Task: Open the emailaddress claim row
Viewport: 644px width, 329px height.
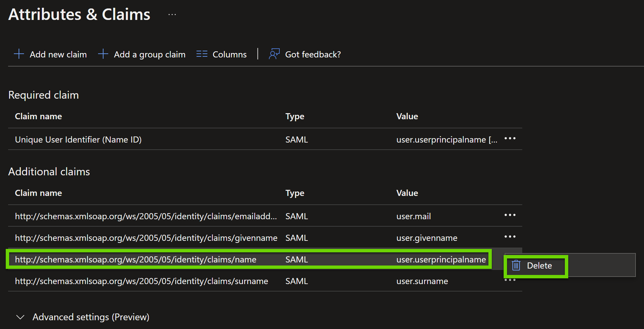Action: coord(146,216)
